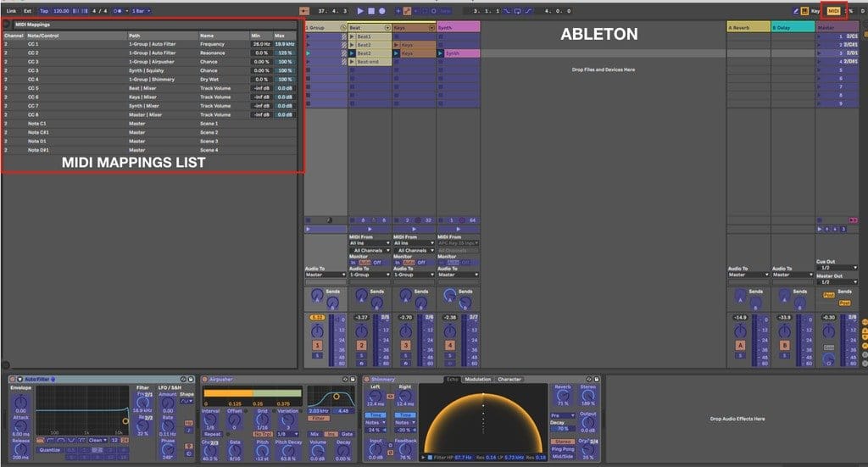The height and width of the screenshot is (467, 868).
Task: Click the Arrangement Record button
Action: (x=382, y=10)
